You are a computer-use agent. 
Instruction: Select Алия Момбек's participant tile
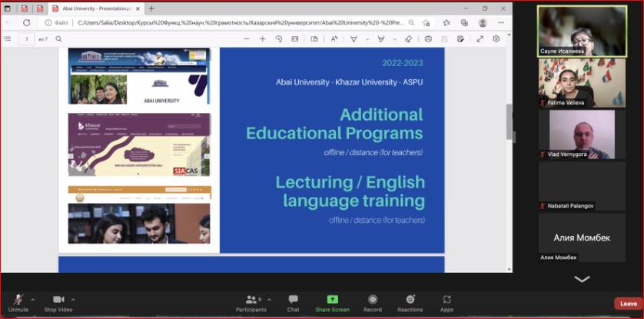tap(582, 238)
